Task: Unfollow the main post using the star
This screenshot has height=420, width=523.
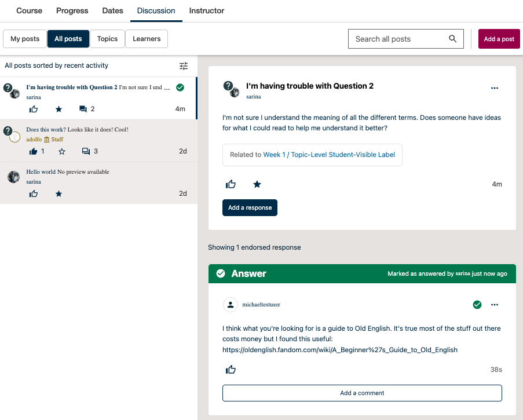Action: 257,184
